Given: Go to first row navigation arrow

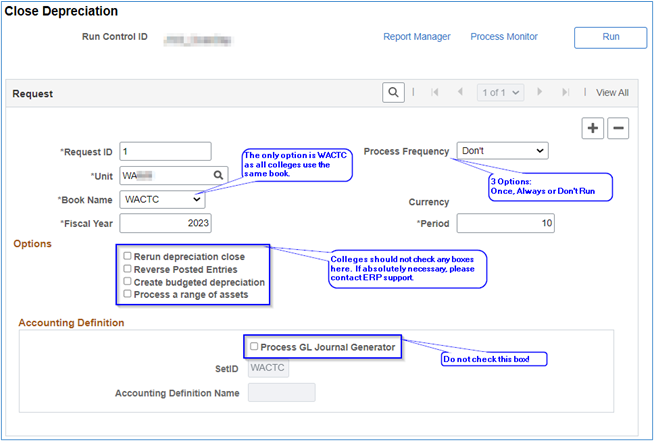Looking at the screenshot, I should (434, 92).
